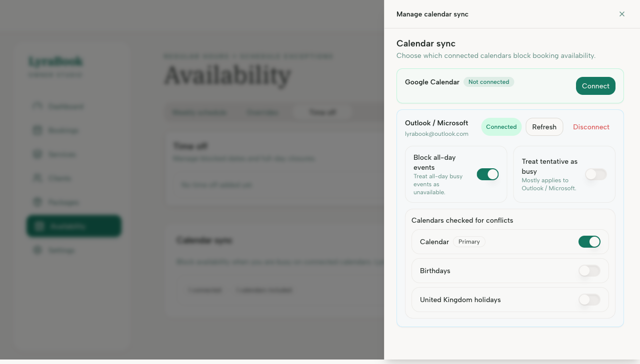The height and width of the screenshot is (364, 640).
Task: Select the Time off tab
Action: [322, 112]
